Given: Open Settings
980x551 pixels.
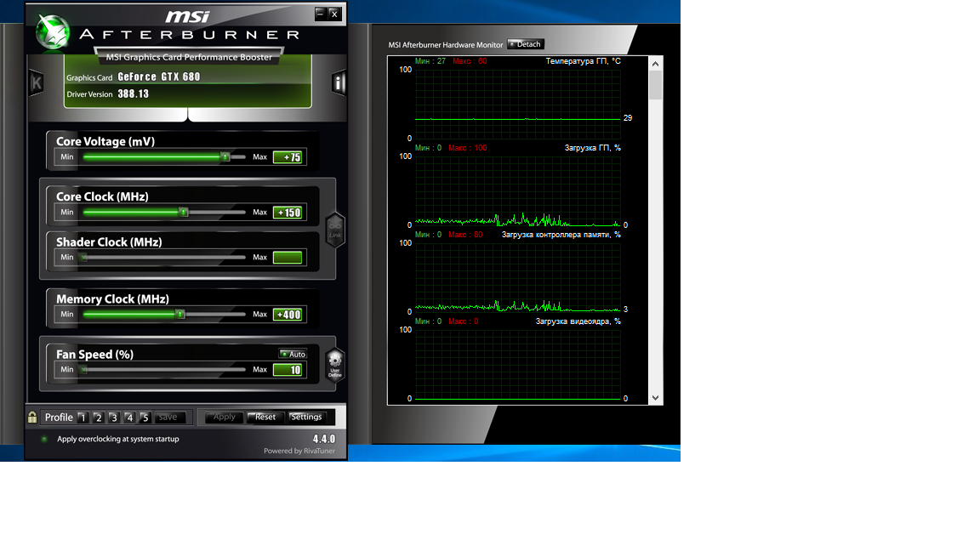Looking at the screenshot, I should click(306, 418).
